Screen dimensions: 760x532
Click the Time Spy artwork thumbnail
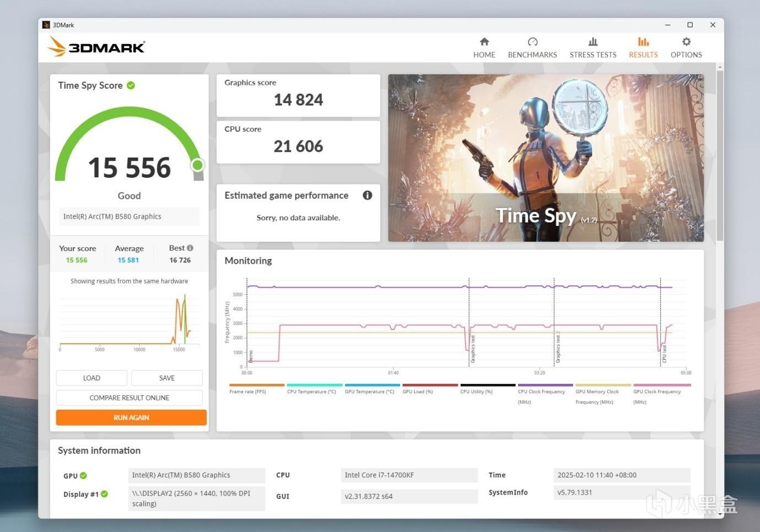point(546,158)
